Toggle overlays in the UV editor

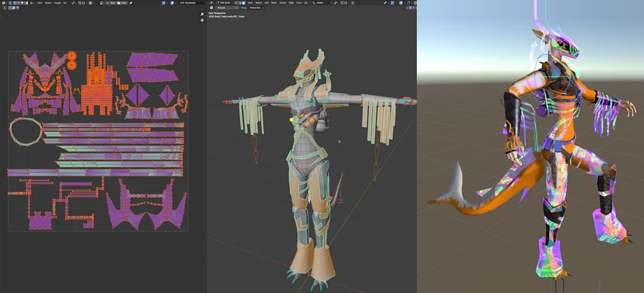(172, 3)
